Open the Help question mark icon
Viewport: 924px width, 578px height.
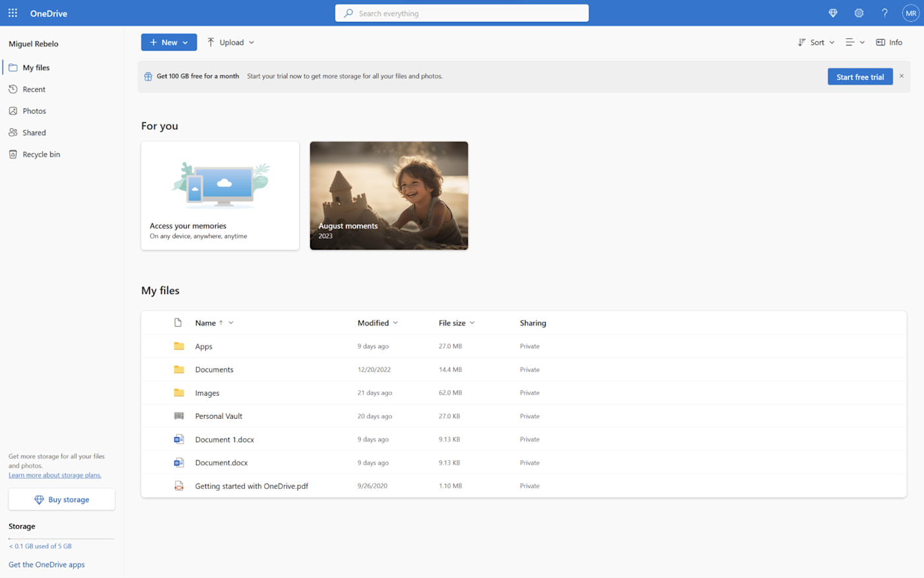point(884,13)
